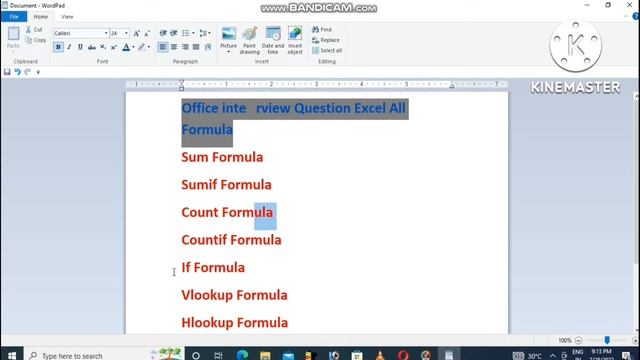Viewport: 640px width, 360px height.
Task: Apply the text color button
Action: point(126,47)
